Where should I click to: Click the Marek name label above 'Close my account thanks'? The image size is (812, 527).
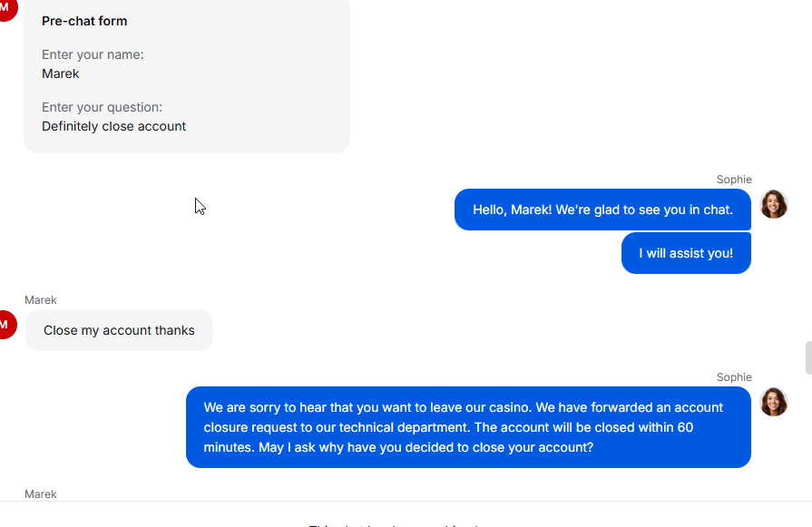pyautogui.click(x=41, y=300)
